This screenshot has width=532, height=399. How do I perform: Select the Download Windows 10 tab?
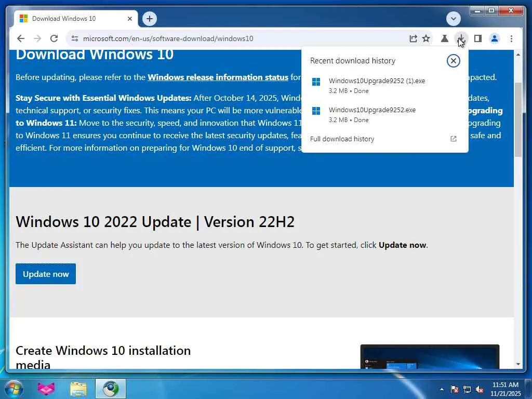76,19
